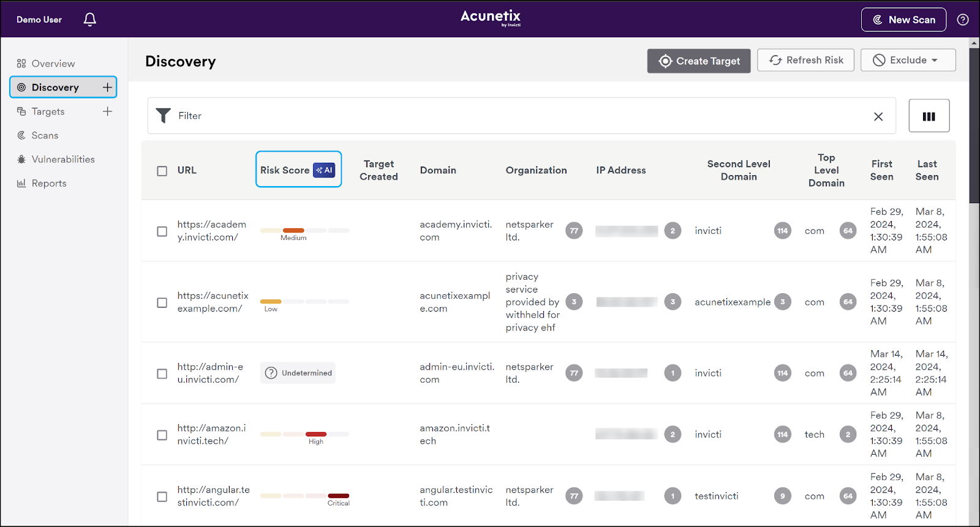This screenshot has height=527, width=980.
Task: Click the AI badge in Risk Score header
Action: coord(324,170)
